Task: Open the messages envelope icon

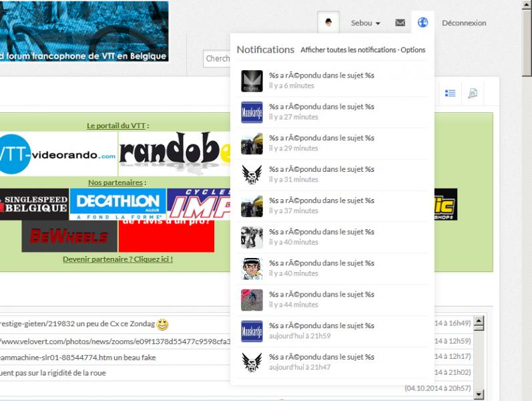Action: pos(400,23)
